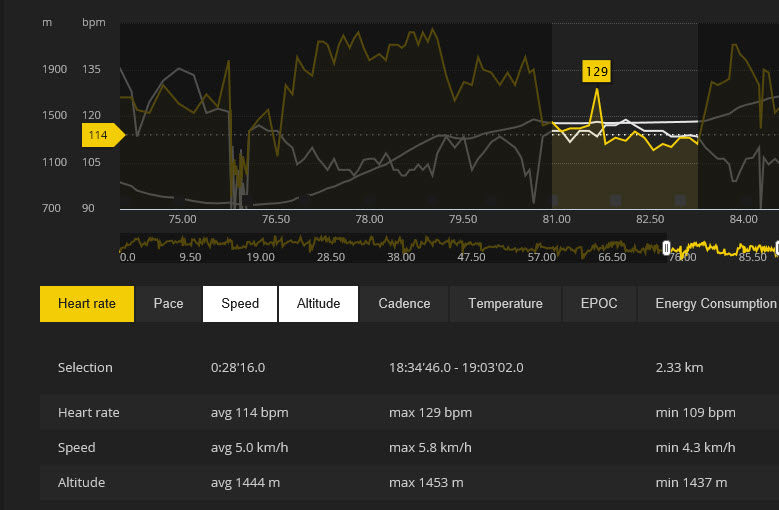Disable the Speed graph overlay

(240, 304)
